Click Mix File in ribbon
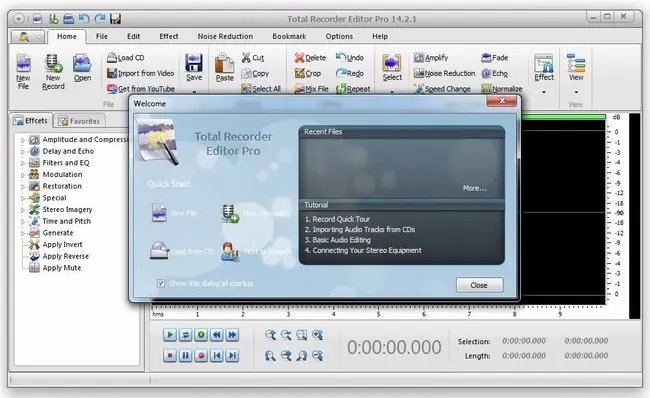The image size is (650, 398). (x=311, y=89)
